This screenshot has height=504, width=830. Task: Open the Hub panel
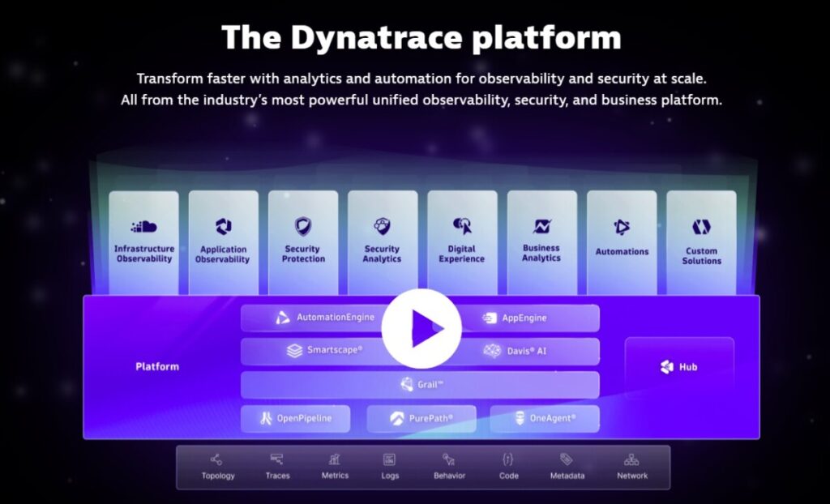[x=679, y=366]
